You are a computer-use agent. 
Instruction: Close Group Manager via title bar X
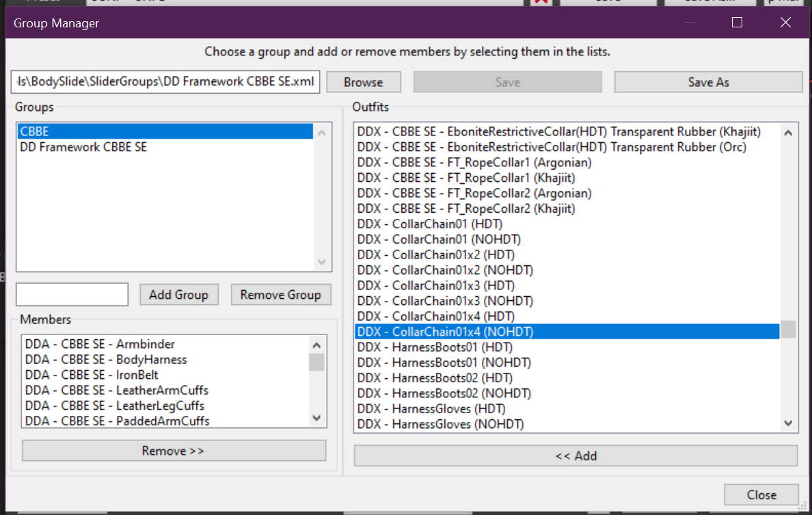[785, 23]
